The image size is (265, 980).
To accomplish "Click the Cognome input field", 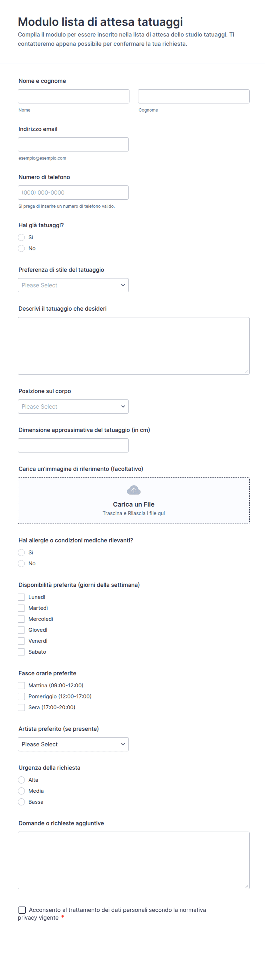I will click(193, 96).
